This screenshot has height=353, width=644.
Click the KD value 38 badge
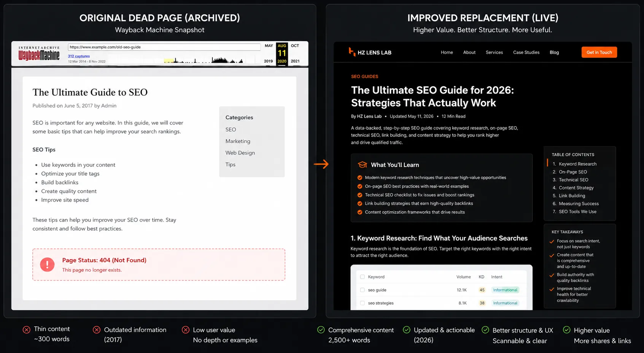click(482, 303)
